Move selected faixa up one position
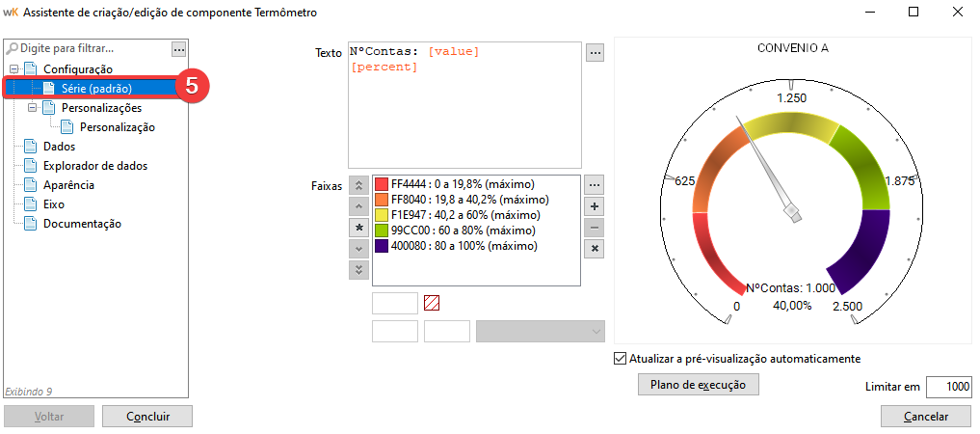This screenshot has height=434, width=980. click(358, 206)
